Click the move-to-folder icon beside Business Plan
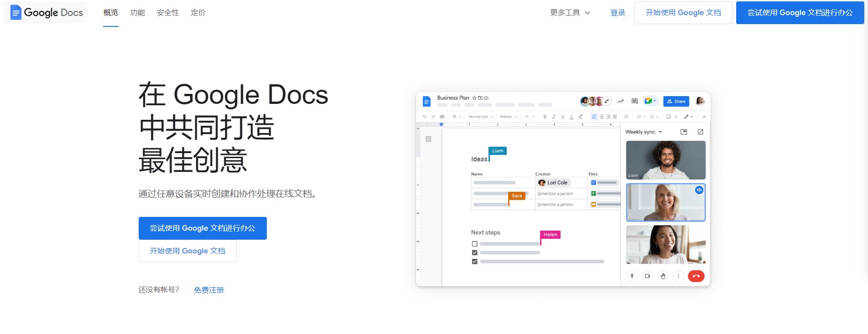This screenshot has width=868, height=334. click(x=480, y=98)
